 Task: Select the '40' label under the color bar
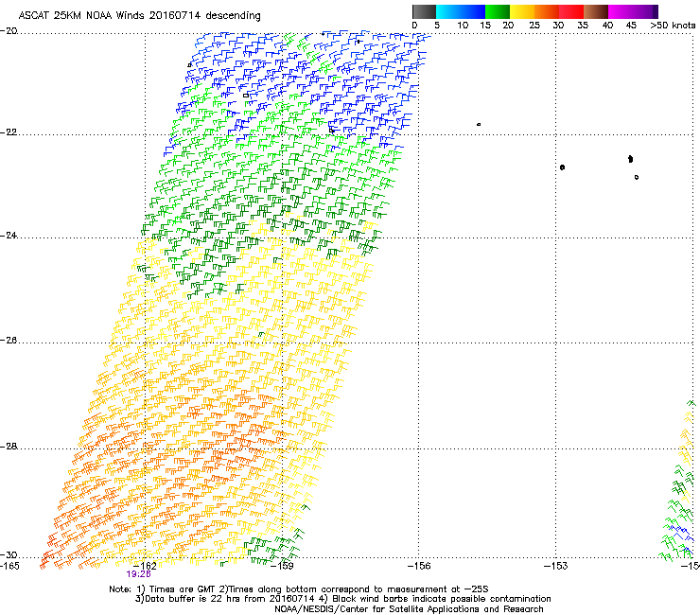607,26
